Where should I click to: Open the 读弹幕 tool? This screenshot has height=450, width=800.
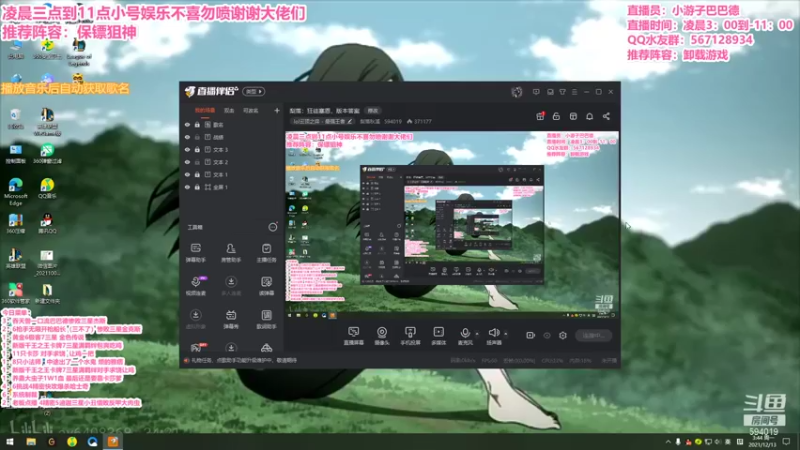coord(266,286)
